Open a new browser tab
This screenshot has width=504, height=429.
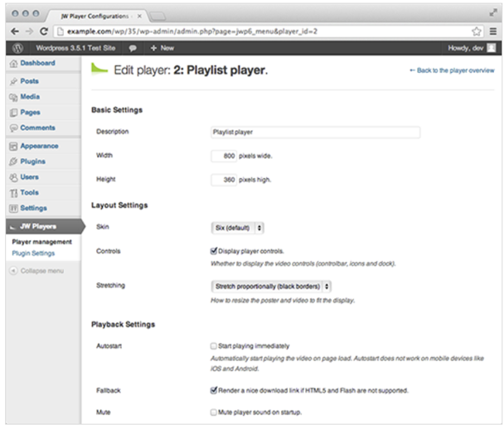point(157,16)
